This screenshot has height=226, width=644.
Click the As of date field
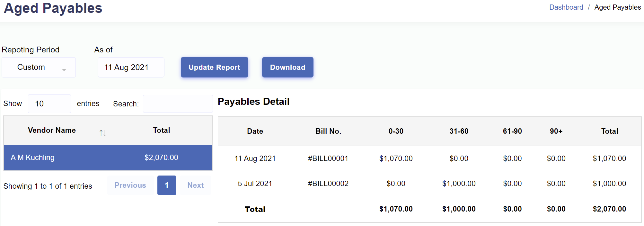pos(131,68)
